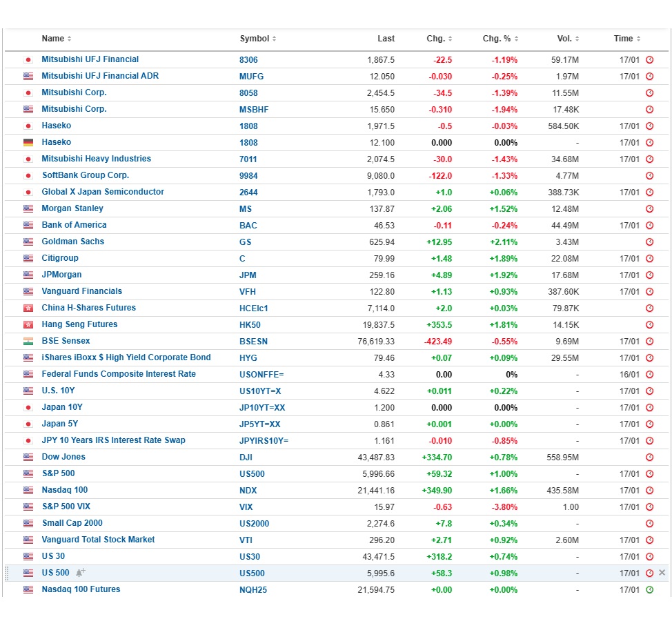Open the Japan 5Y link
Viewport: 672px width, 619px height.
point(60,424)
